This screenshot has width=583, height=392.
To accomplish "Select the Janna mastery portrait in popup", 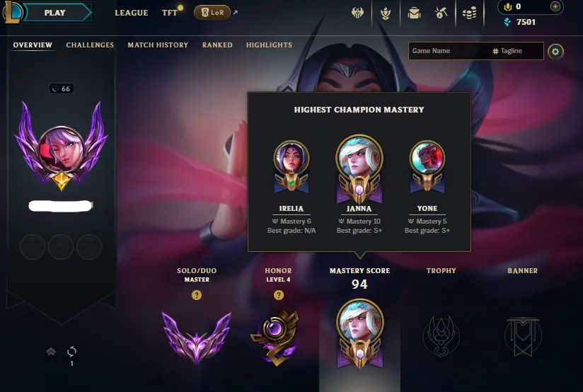I will pyautogui.click(x=359, y=169).
